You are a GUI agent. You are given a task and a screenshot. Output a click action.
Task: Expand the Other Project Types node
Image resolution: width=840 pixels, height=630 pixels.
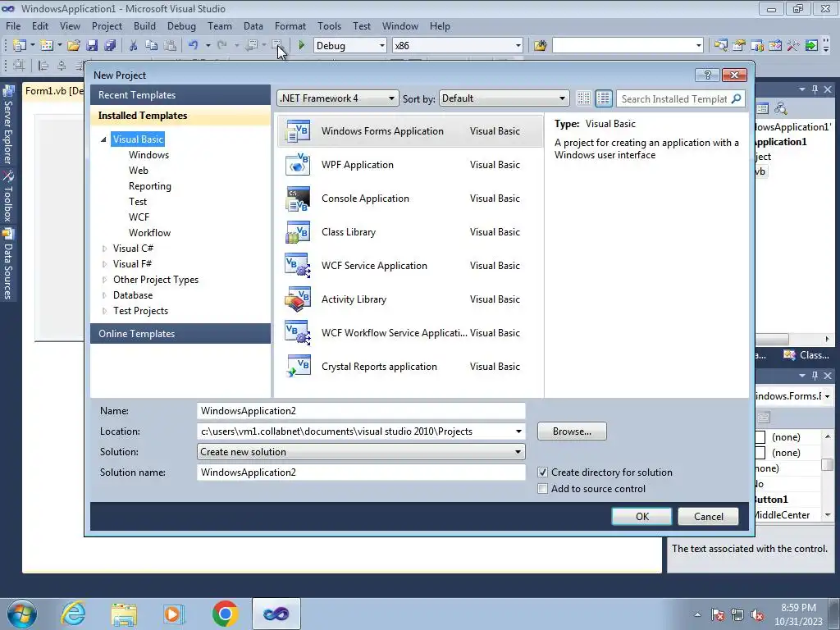104,280
